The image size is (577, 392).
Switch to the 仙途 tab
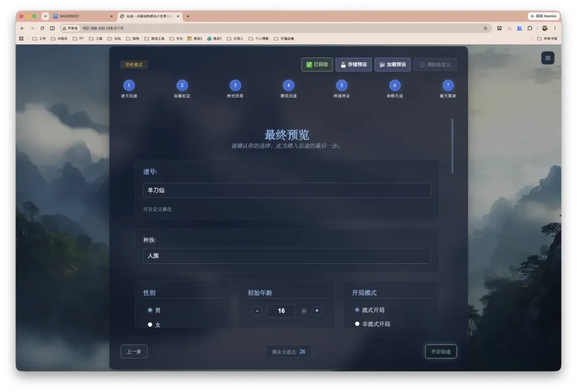(x=150, y=16)
